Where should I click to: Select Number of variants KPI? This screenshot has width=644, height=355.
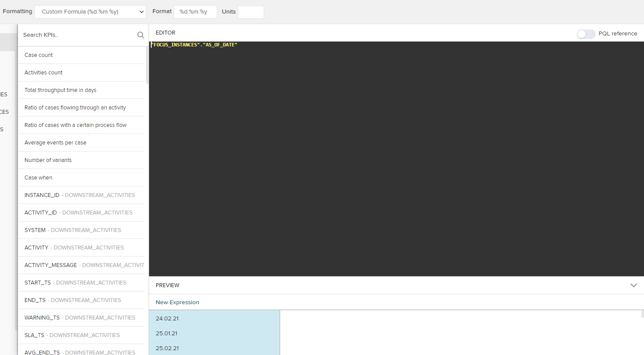[81, 160]
